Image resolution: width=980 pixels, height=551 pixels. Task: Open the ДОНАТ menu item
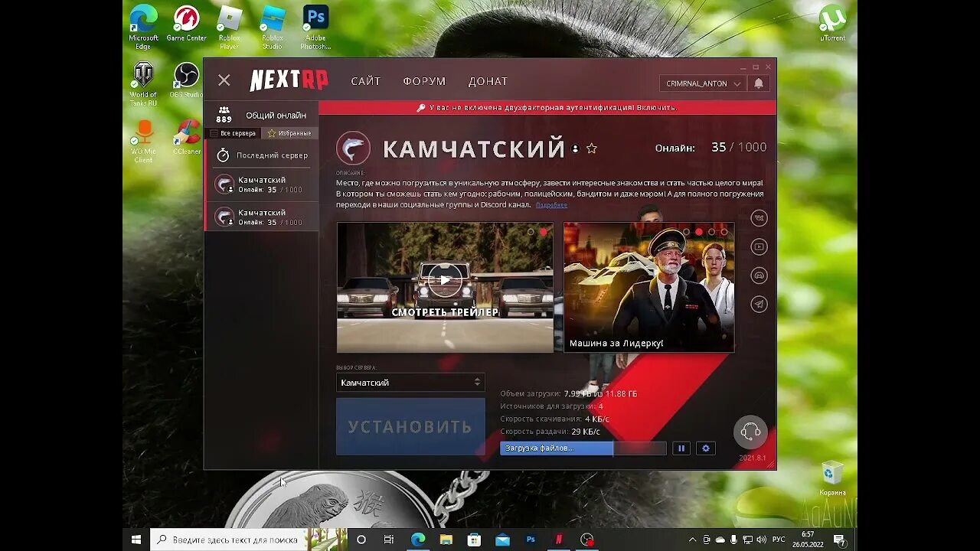(x=488, y=81)
